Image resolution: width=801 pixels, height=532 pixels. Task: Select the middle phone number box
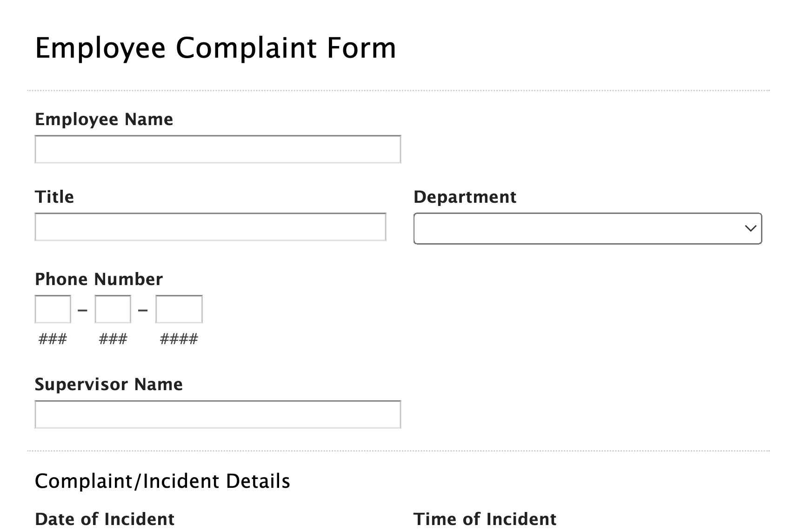(x=113, y=309)
